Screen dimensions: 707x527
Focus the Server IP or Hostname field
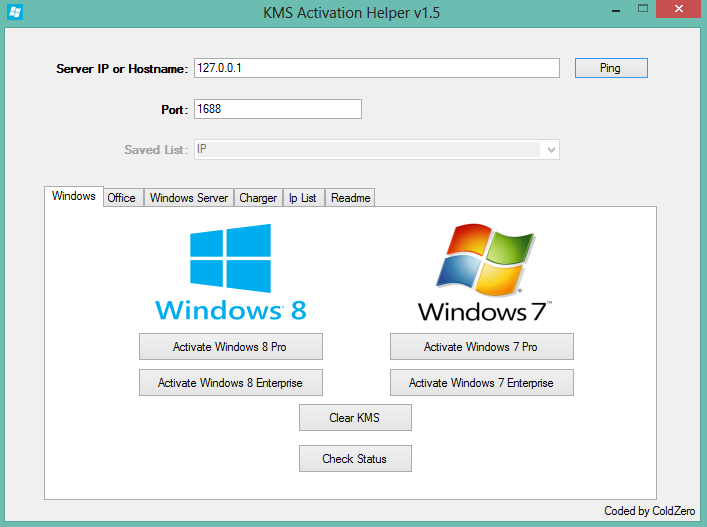[x=377, y=68]
